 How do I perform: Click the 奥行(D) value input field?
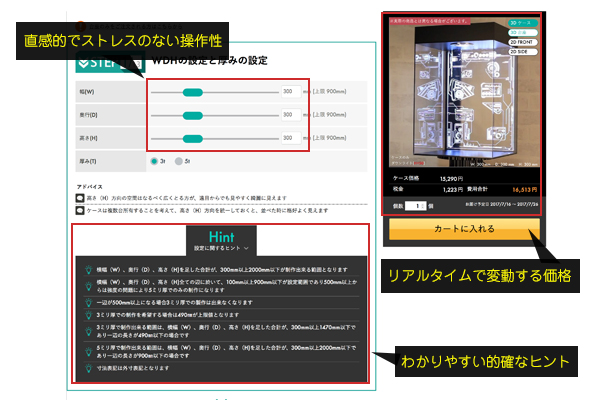[x=289, y=116]
